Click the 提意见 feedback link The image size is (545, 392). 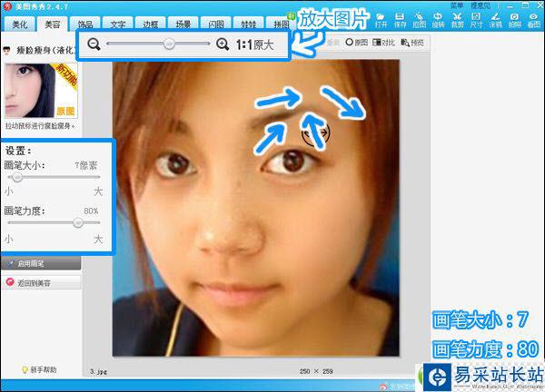pyautogui.click(x=480, y=5)
